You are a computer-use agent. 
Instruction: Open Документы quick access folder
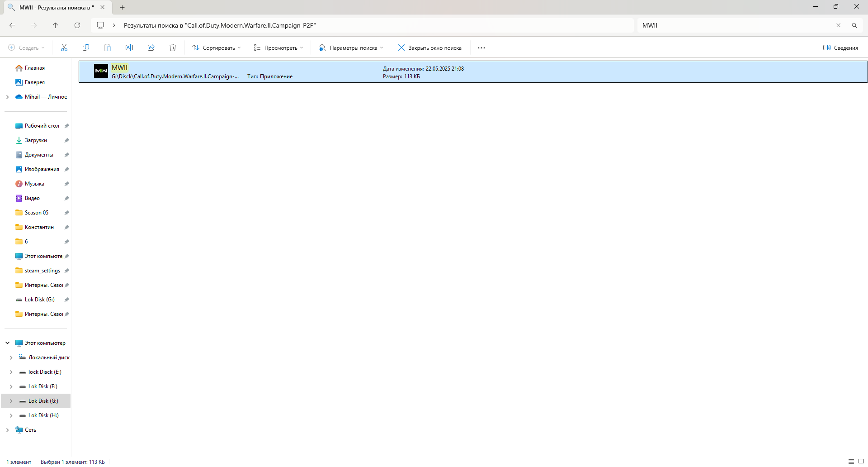(39, 155)
